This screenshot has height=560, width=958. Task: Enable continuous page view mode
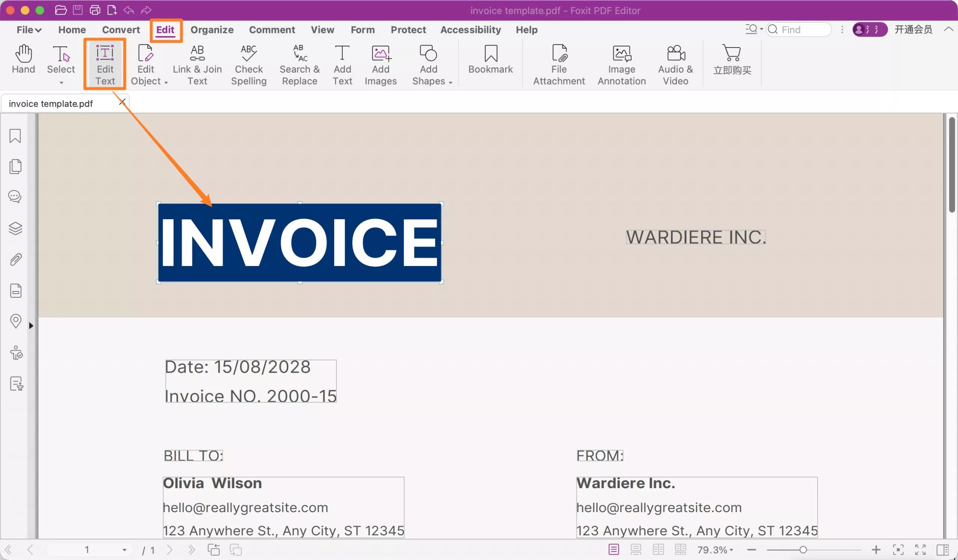click(636, 550)
